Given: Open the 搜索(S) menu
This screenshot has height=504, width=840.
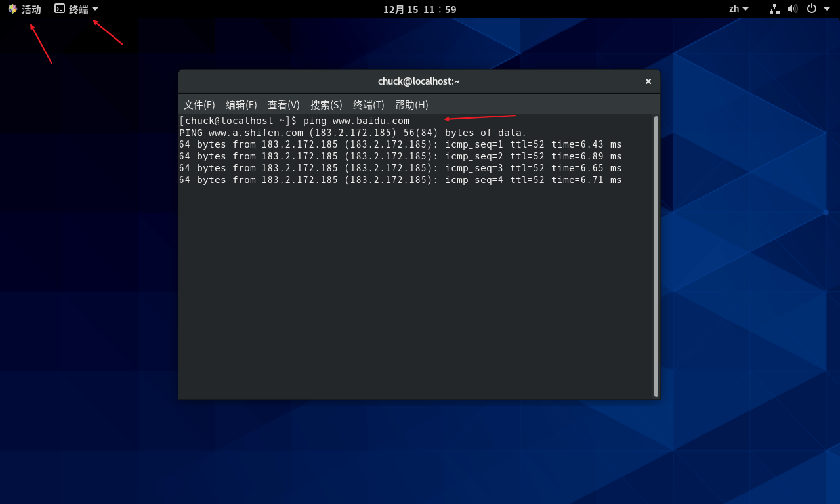Looking at the screenshot, I should coord(326,105).
